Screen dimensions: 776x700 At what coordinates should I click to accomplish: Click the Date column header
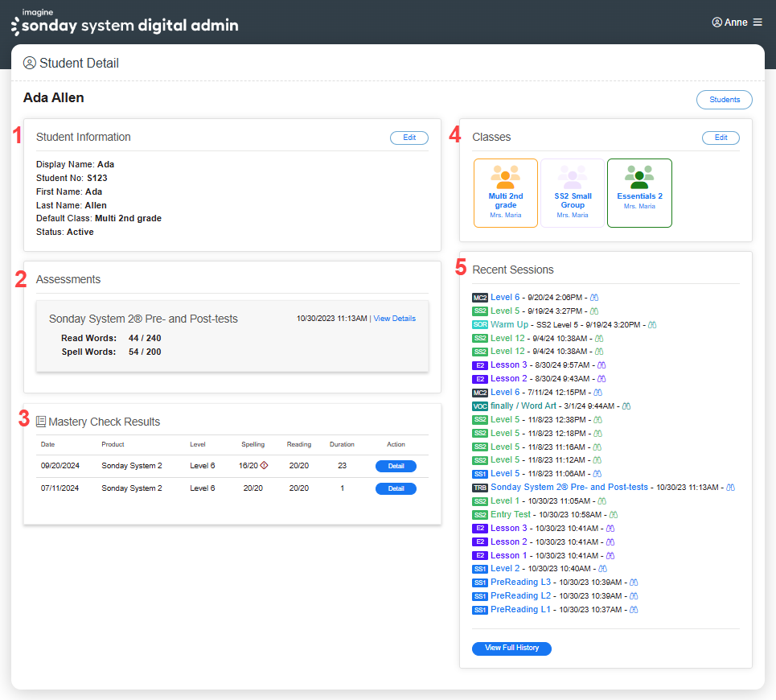tap(47, 445)
